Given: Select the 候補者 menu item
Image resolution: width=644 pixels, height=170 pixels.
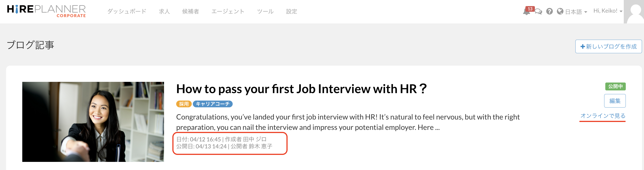Looking at the screenshot, I should pyautogui.click(x=191, y=11).
